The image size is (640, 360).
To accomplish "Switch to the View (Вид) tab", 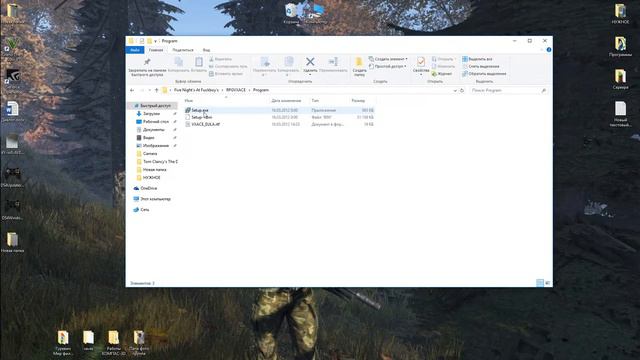I will point(207,50).
